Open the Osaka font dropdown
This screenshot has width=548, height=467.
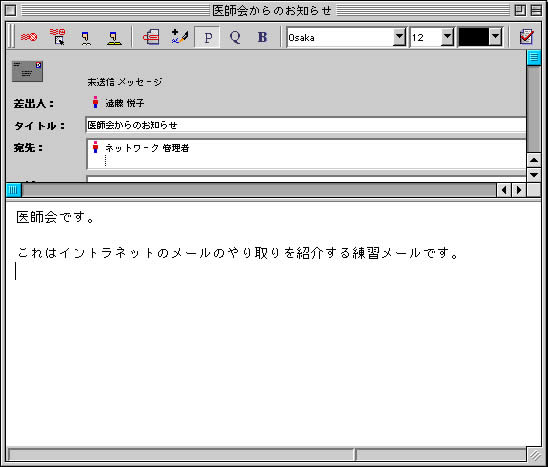(399, 37)
